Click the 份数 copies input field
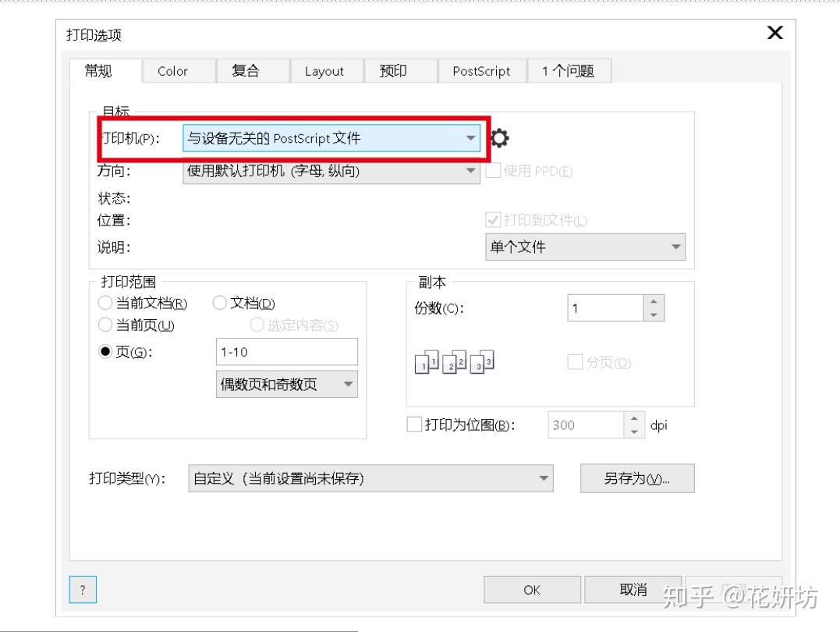Image resolution: width=840 pixels, height=632 pixels. (605, 307)
